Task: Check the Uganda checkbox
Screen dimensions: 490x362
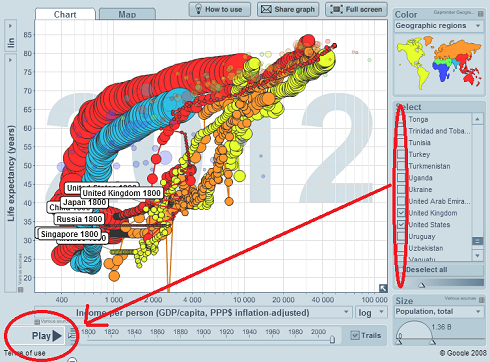Action: [x=401, y=178]
